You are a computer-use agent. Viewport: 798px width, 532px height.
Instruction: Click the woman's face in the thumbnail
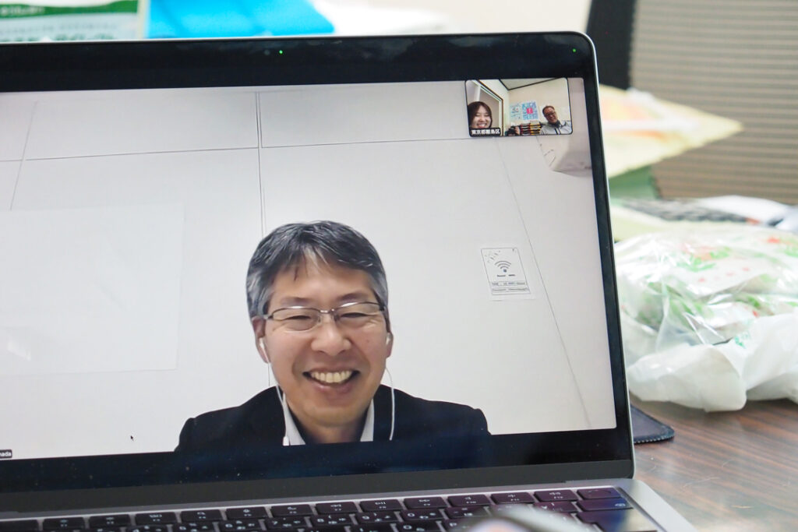point(481,118)
